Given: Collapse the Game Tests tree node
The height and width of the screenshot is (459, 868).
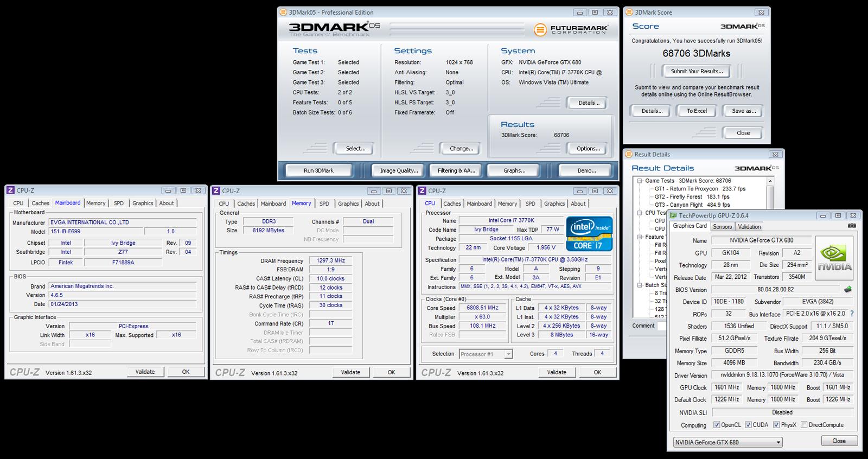Looking at the screenshot, I should coord(640,181).
